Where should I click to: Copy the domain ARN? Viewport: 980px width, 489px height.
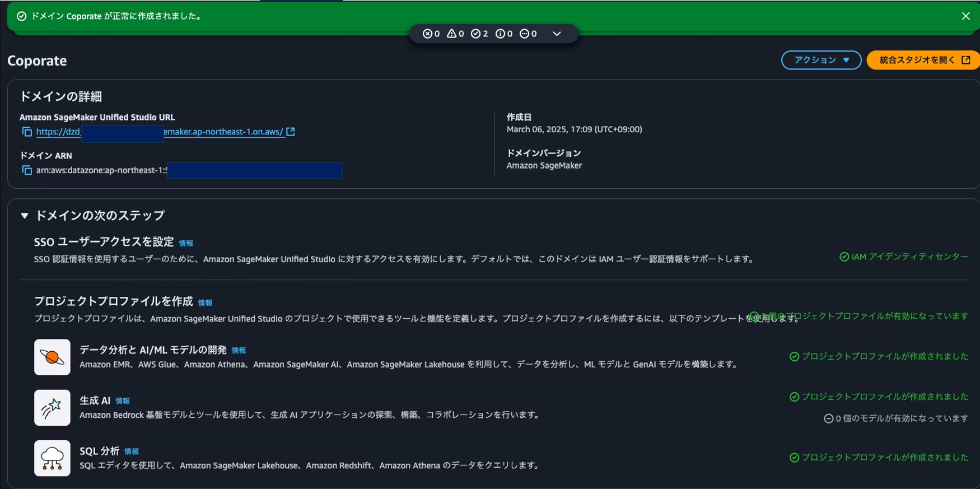[x=27, y=170]
